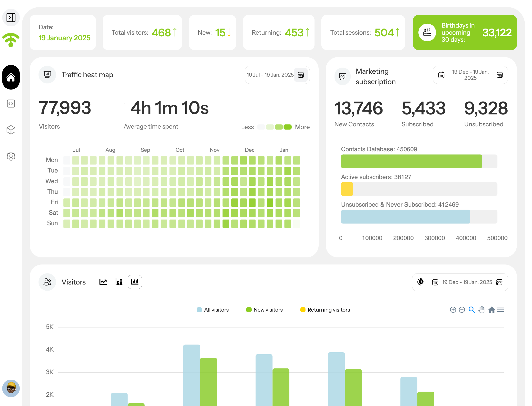Open the Birthdays in upcoming 30 days card
This screenshot has height=406, width=532.
coord(465,32)
